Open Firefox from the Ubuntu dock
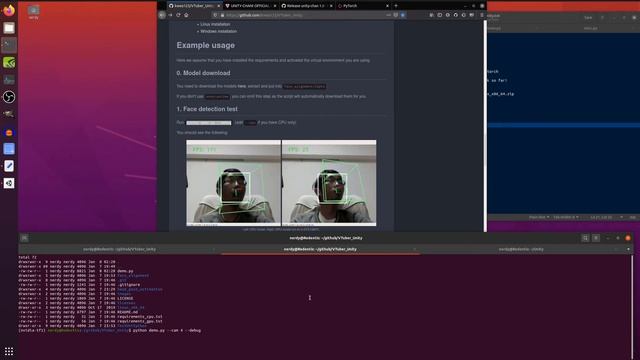Viewport: 640px width, 360px height. click(x=9, y=10)
